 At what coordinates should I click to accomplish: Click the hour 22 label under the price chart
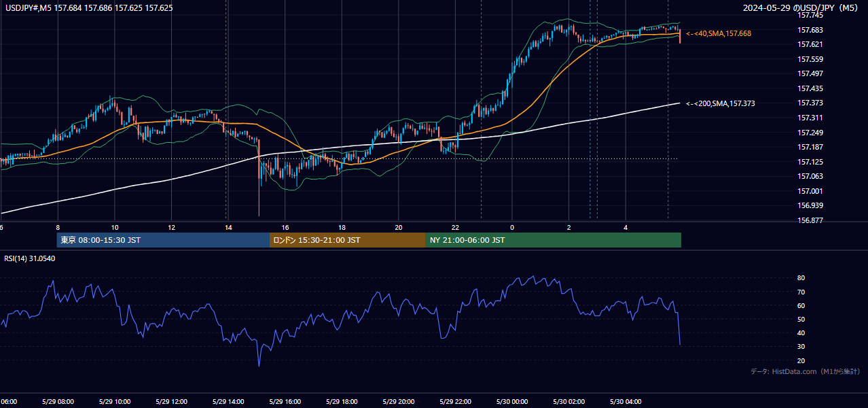pyautogui.click(x=455, y=228)
